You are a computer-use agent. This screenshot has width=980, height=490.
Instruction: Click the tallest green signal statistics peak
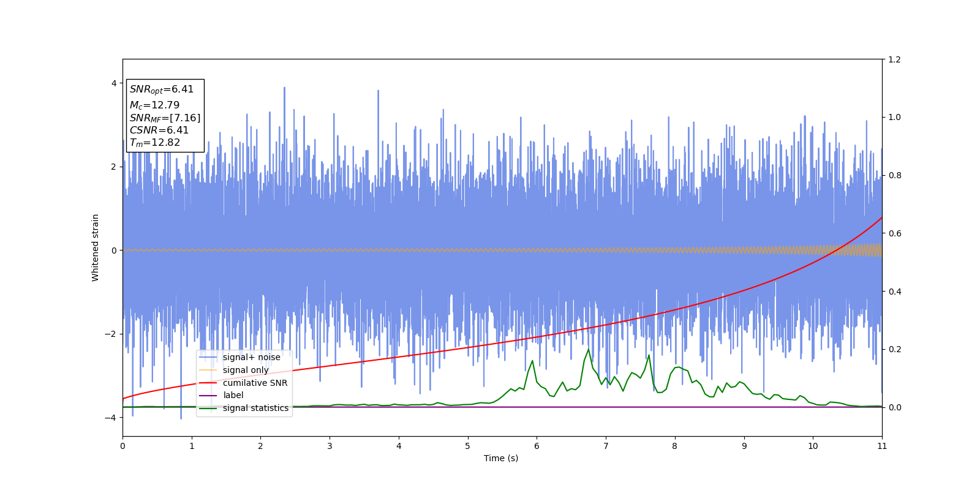[589, 350]
